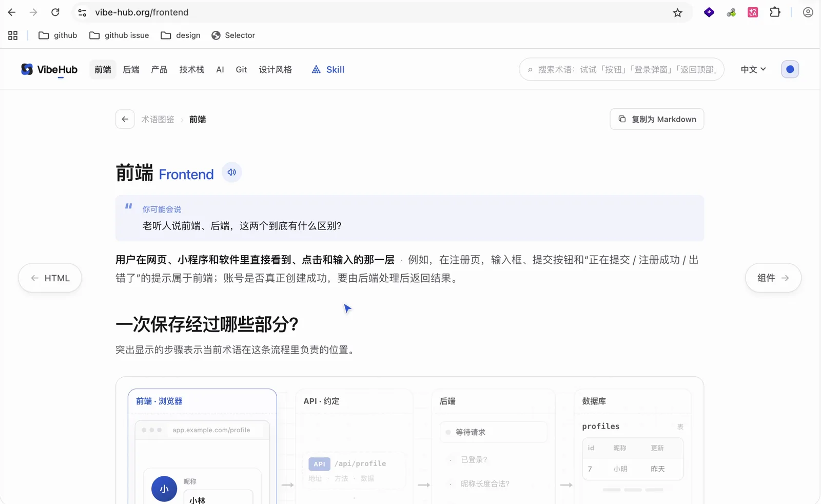Click the 小明 table cell

620,469
